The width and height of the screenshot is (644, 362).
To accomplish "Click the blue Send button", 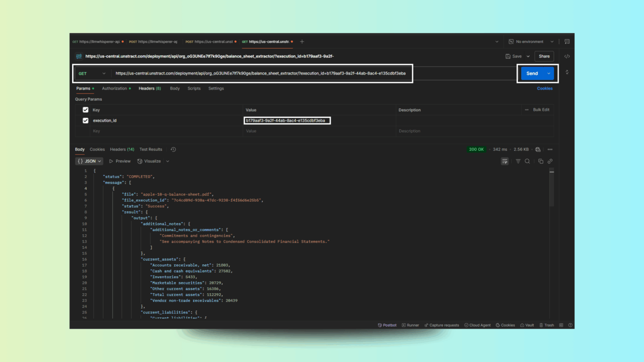I will click(532, 73).
